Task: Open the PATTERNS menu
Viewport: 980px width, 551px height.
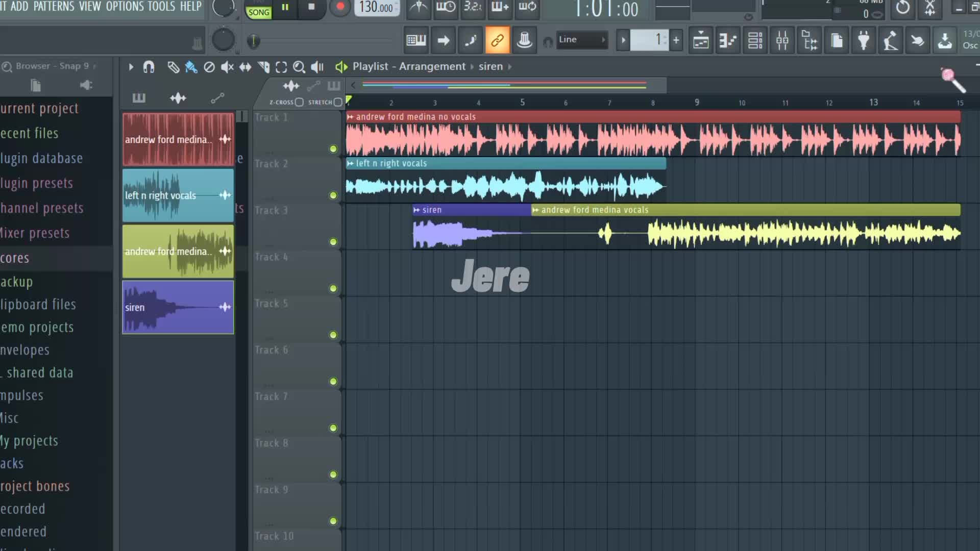Action: (x=54, y=7)
